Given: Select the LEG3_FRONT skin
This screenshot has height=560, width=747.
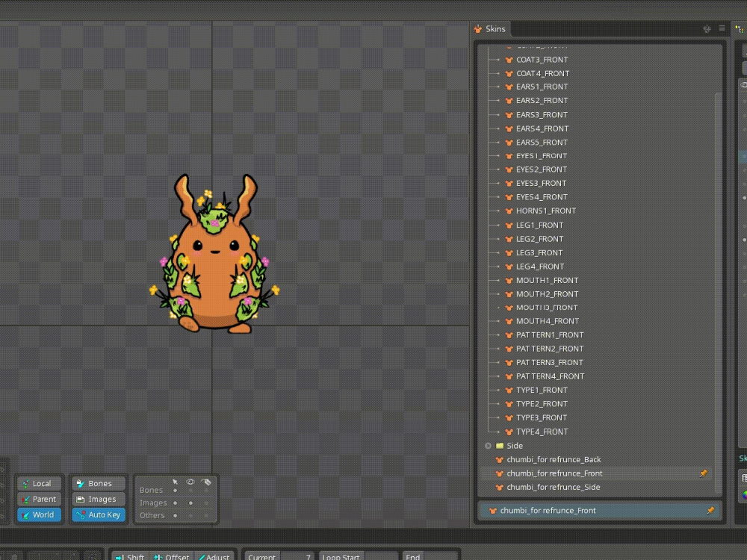Looking at the screenshot, I should tap(539, 253).
